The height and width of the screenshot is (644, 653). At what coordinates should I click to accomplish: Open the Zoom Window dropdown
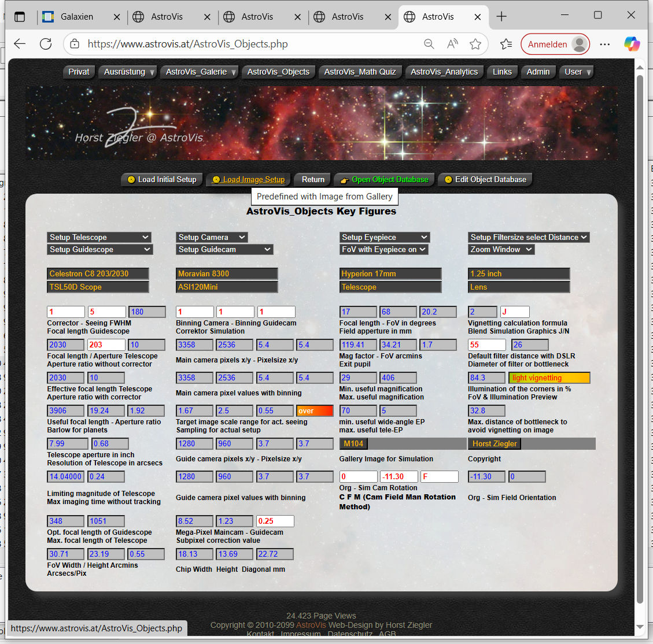501,249
